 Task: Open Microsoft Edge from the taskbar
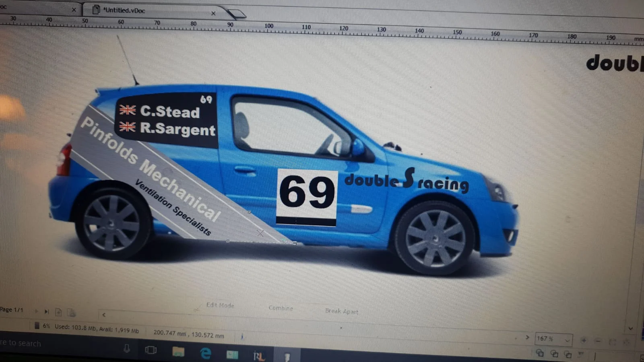(x=206, y=353)
